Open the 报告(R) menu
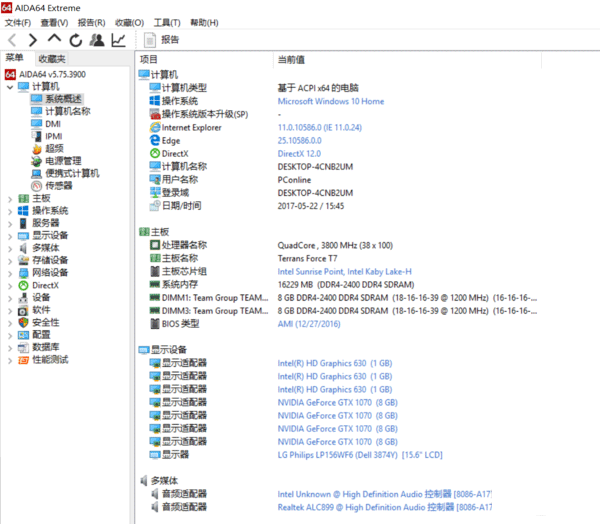Image resolution: width=600 pixels, height=524 pixels. pos(91,23)
